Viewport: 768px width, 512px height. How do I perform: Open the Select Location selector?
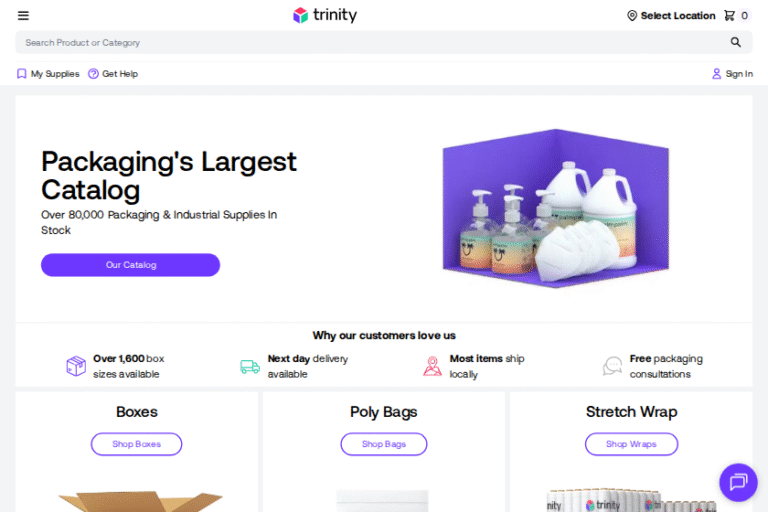pyautogui.click(x=671, y=16)
